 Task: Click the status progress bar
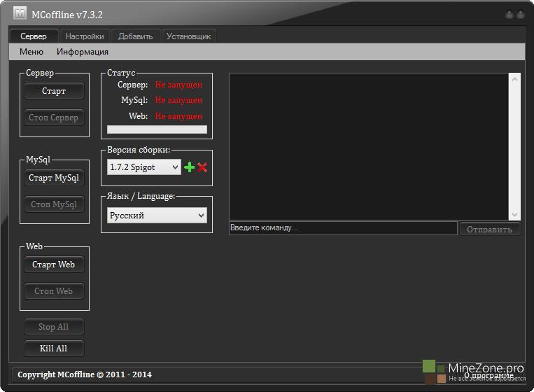(x=157, y=129)
